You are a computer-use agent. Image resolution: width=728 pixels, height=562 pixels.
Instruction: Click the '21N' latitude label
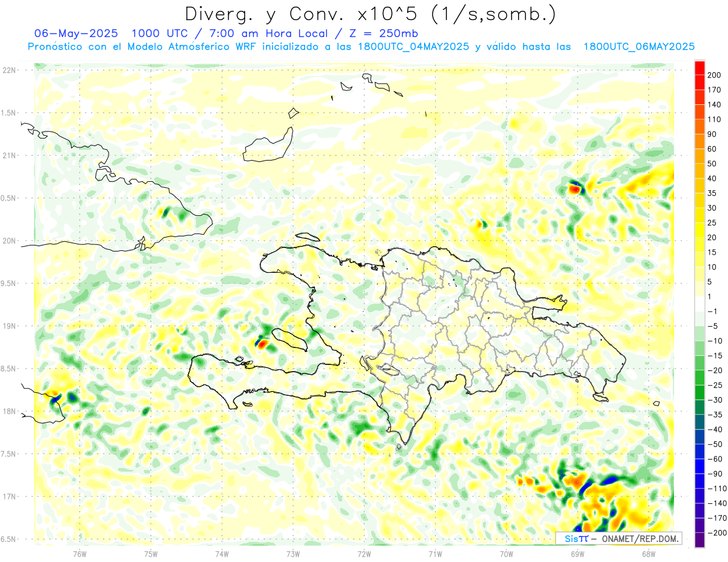pos(8,156)
